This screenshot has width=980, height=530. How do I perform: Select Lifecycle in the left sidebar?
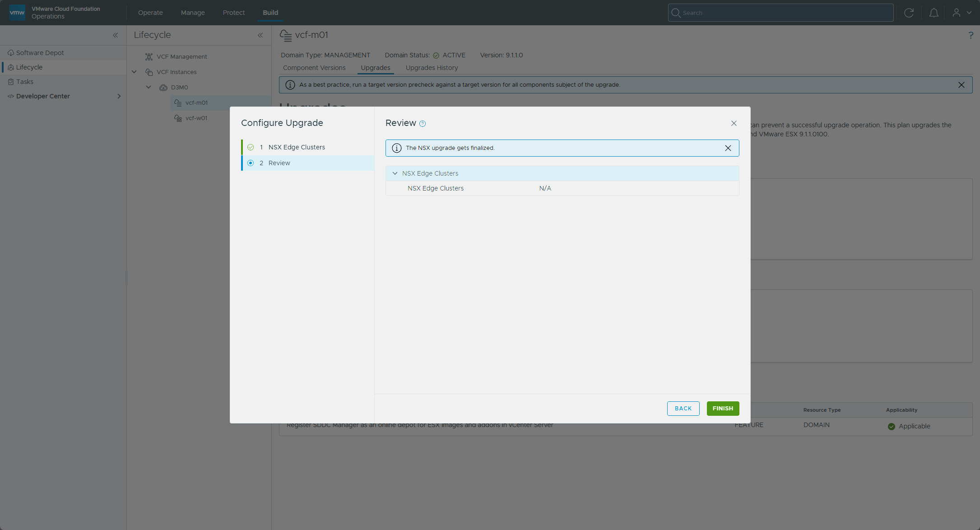pos(63,67)
